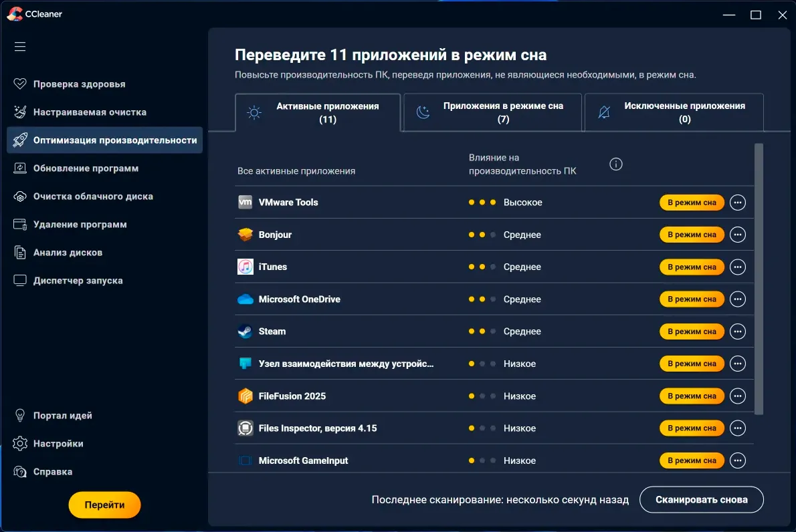Click the Все активные приложения column header
The width and height of the screenshot is (796, 532).
pyautogui.click(x=296, y=171)
